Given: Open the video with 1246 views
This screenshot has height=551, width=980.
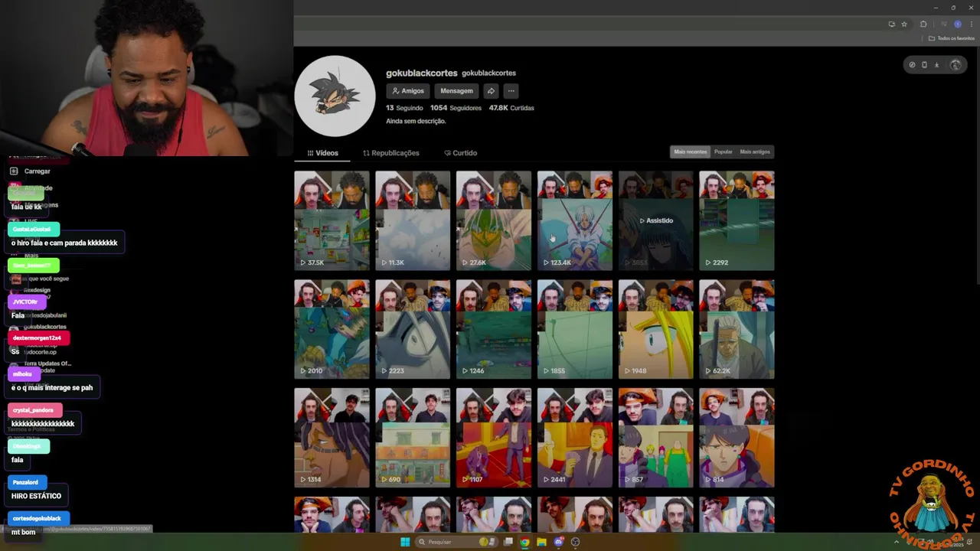Looking at the screenshot, I should 494,329.
